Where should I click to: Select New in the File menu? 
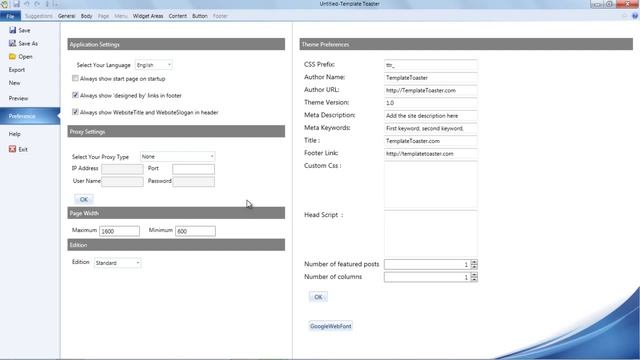14,83
